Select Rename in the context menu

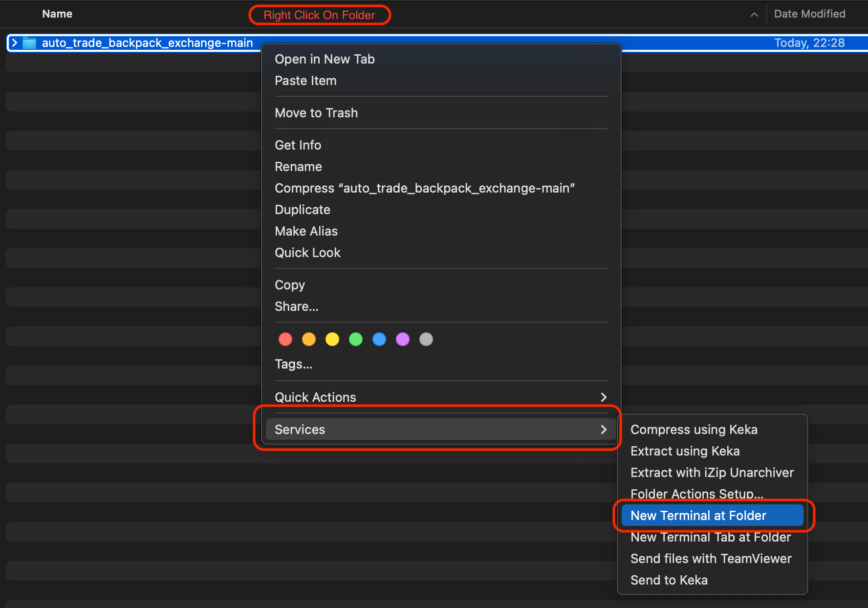tap(441, 167)
